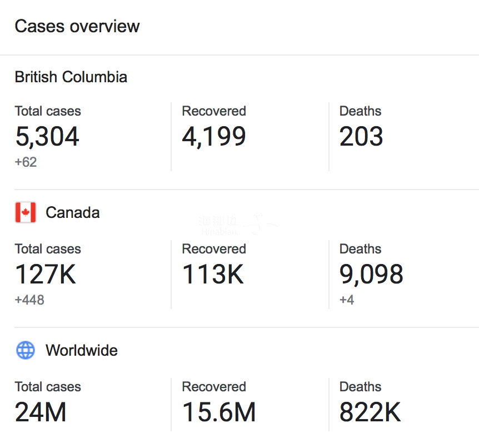Viewport: 479px width, 448px height.
Task: Click Canada recovered figure 113K
Action: [213, 274]
